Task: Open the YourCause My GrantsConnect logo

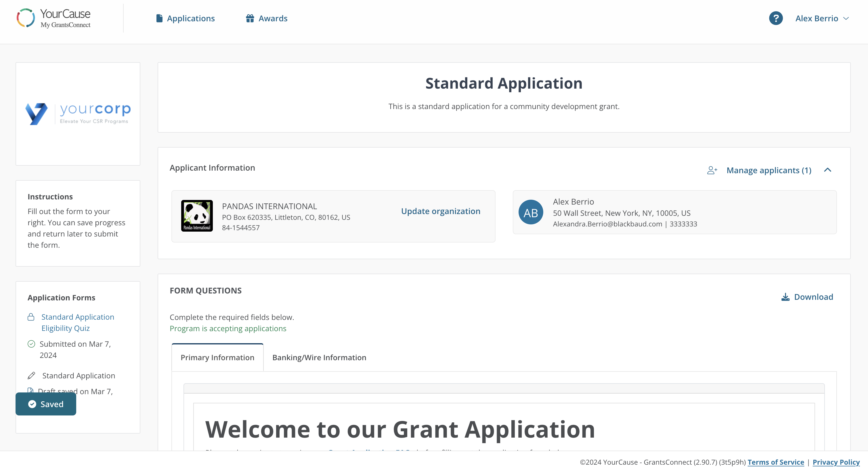Action: [x=53, y=18]
